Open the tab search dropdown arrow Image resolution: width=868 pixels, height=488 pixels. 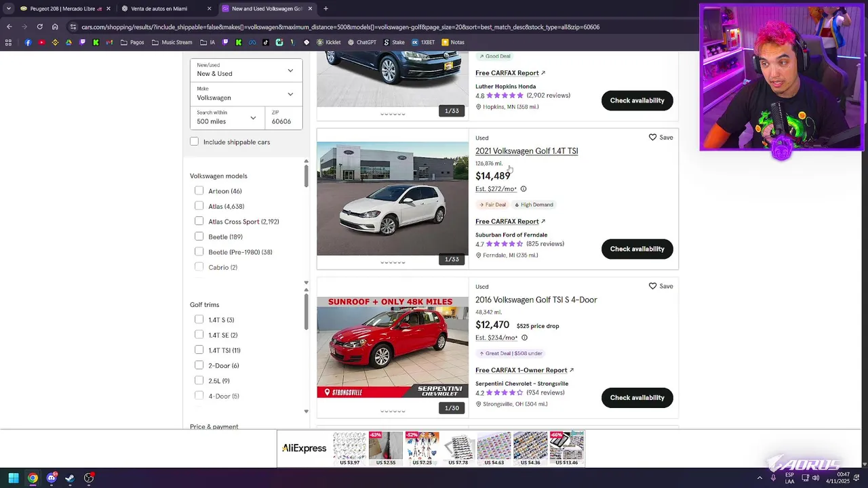[x=8, y=9]
